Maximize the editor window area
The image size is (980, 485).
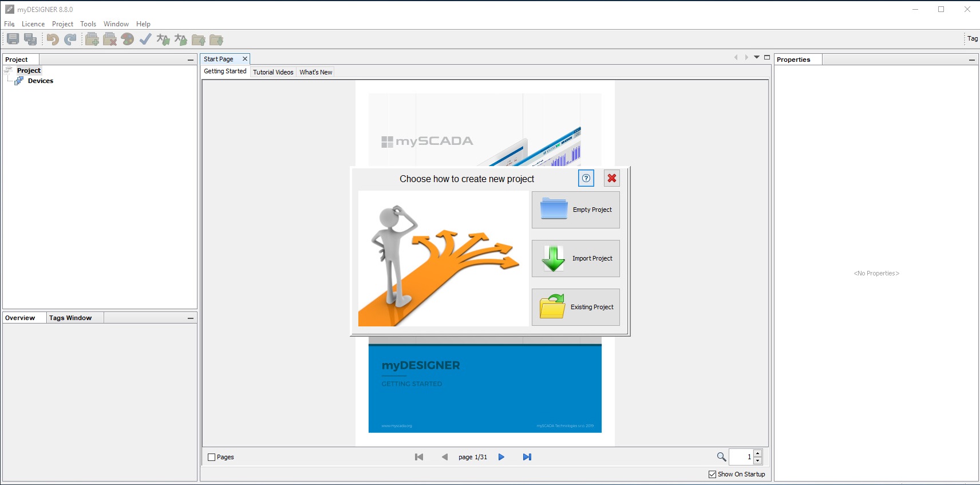point(767,57)
